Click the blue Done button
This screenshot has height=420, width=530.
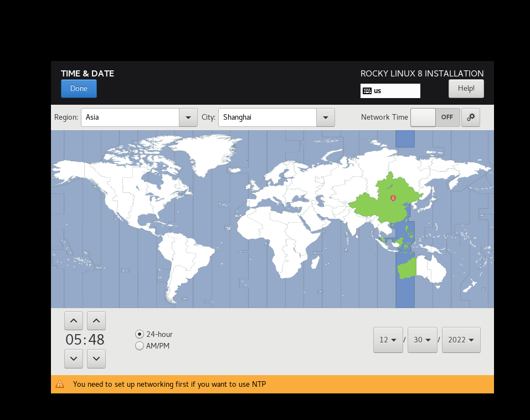[x=79, y=89]
